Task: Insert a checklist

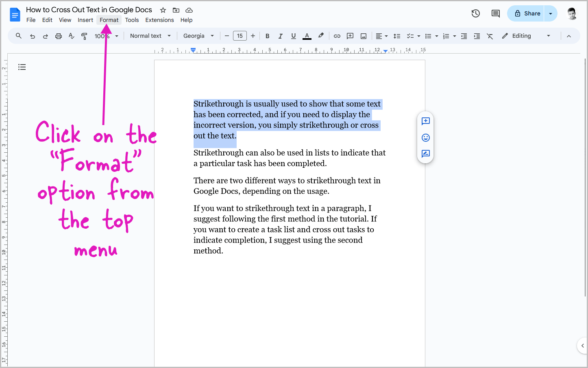Action: 410,36
